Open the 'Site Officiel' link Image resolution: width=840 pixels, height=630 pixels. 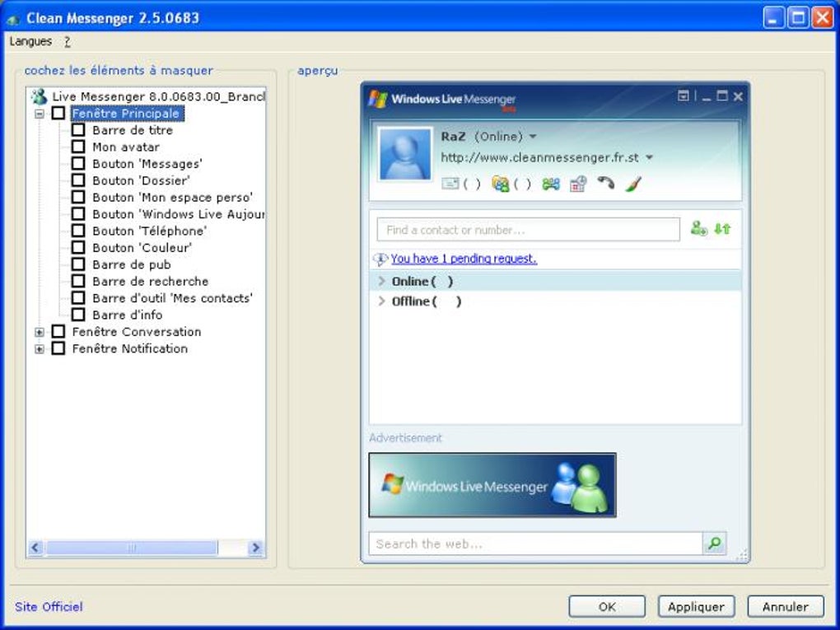[x=49, y=606]
